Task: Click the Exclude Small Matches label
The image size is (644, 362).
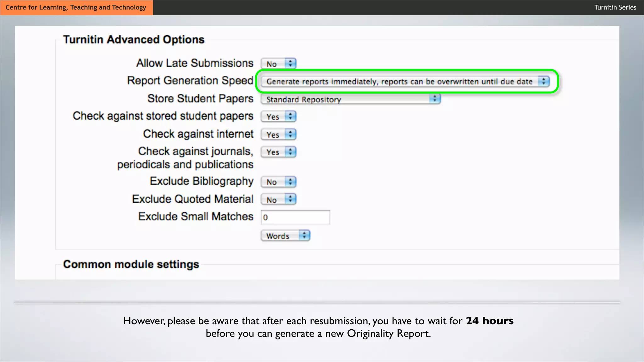Action: click(196, 217)
